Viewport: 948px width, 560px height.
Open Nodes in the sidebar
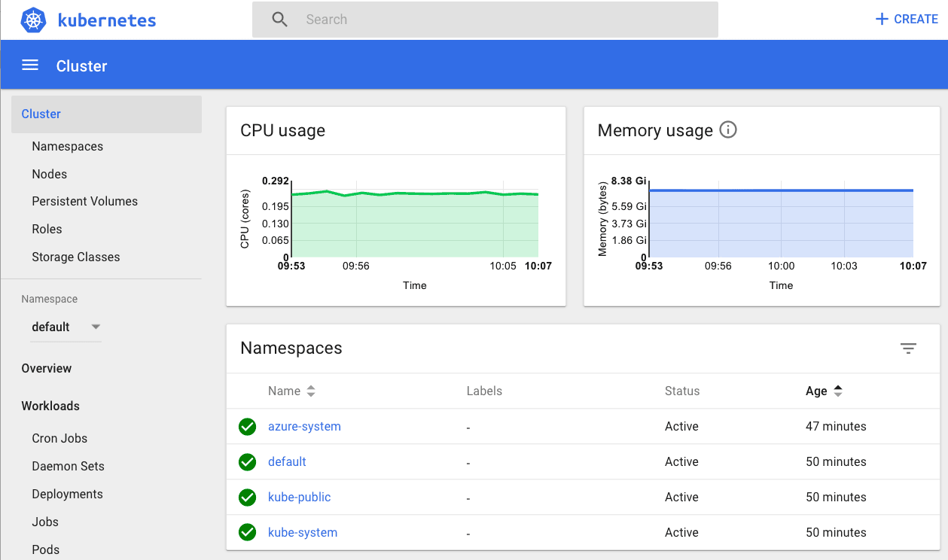49,174
